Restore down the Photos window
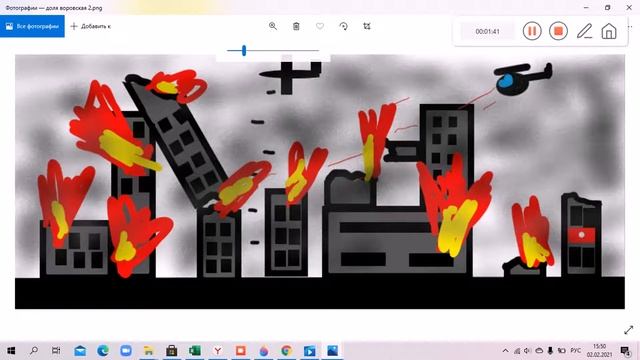The height and width of the screenshot is (360, 640). click(607, 7)
